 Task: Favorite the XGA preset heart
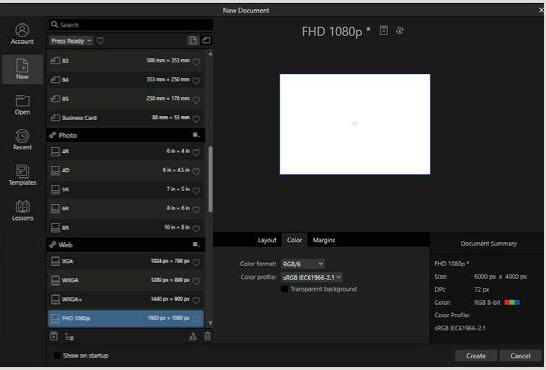196,262
